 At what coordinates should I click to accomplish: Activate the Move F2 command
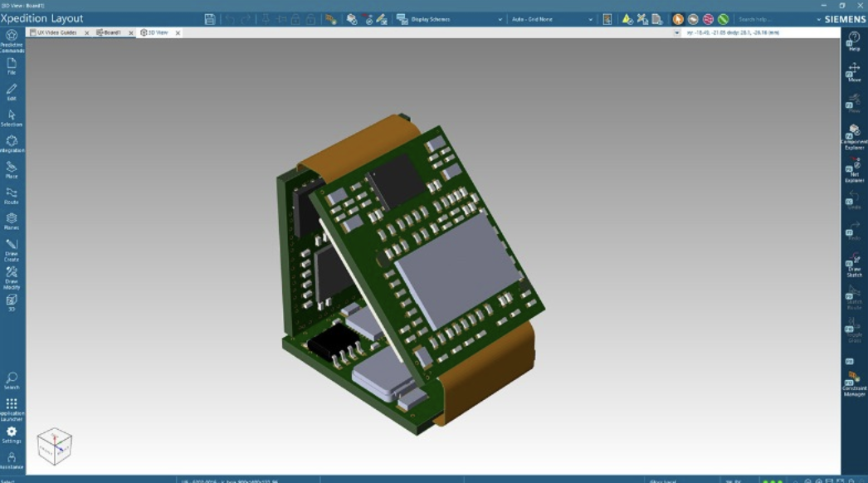[x=854, y=72]
